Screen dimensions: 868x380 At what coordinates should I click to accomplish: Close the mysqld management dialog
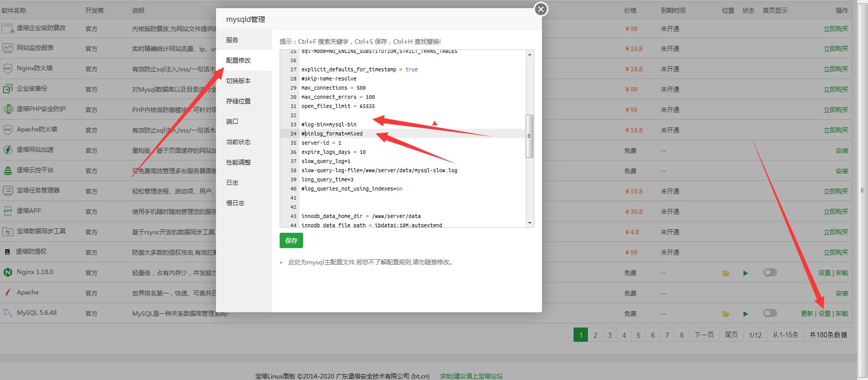pos(540,9)
